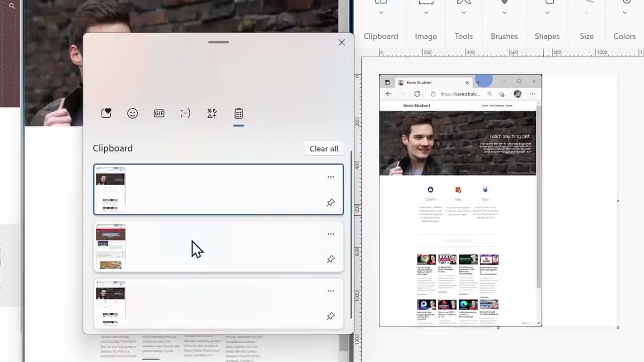The image size is (644, 362).
Task: Select the Clipboard history tab icon
Action: pyautogui.click(x=238, y=114)
